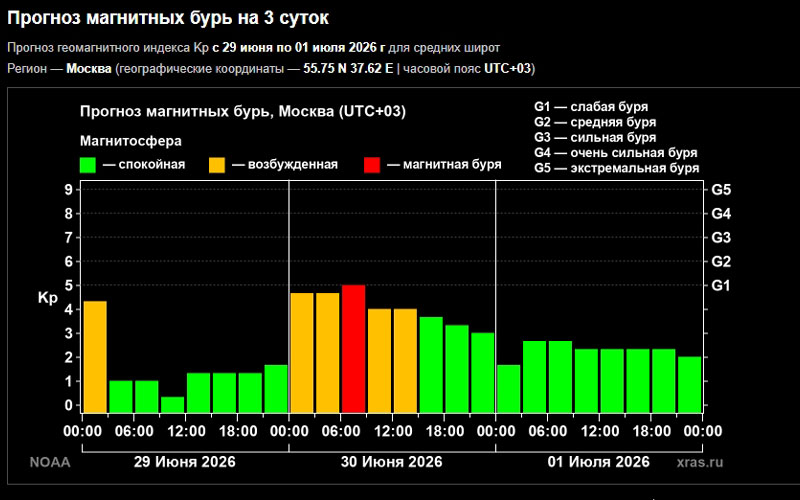Image resolution: width=800 pixels, height=500 pixels.
Task: Click the '01 Июля 2026' date label
Action: [x=598, y=462]
